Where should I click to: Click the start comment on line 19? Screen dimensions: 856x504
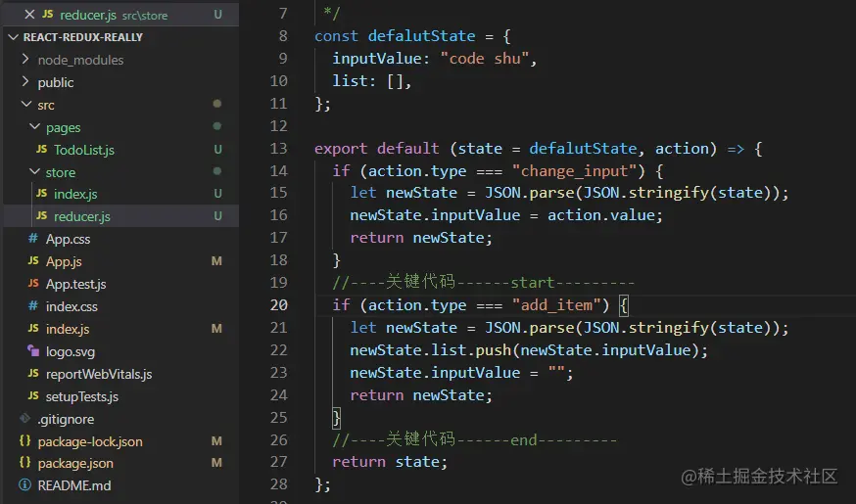coord(483,282)
